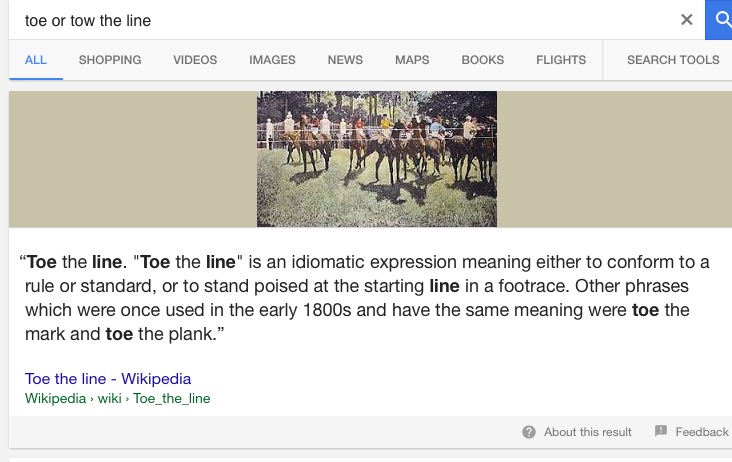Open the 'Toe the line - Wikipedia' link
The image size is (732, 462).
[108, 378]
